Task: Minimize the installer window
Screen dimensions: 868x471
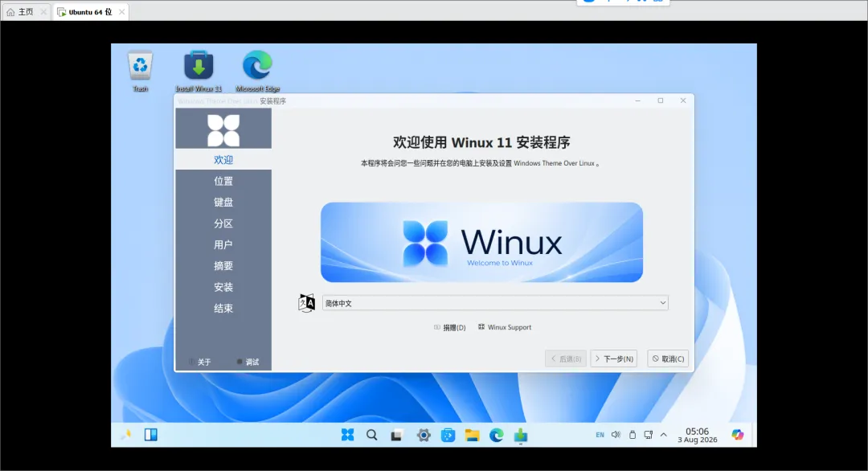Action: coord(637,100)
